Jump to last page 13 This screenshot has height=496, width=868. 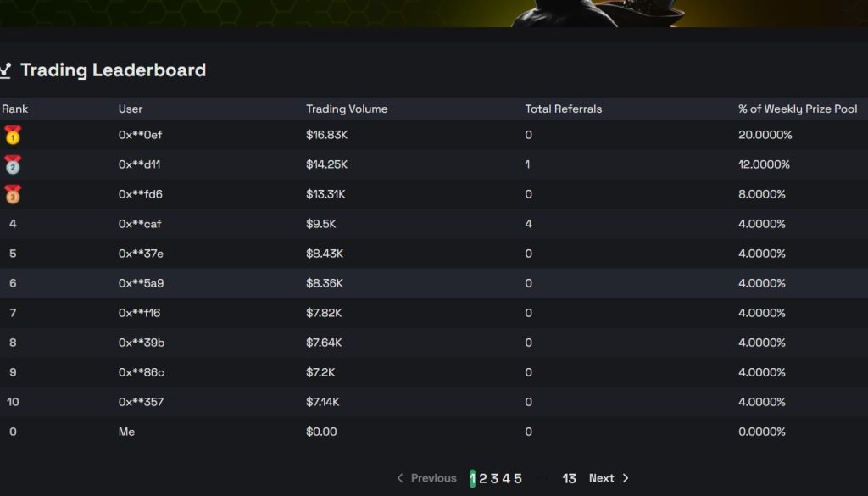click(569, 478)
